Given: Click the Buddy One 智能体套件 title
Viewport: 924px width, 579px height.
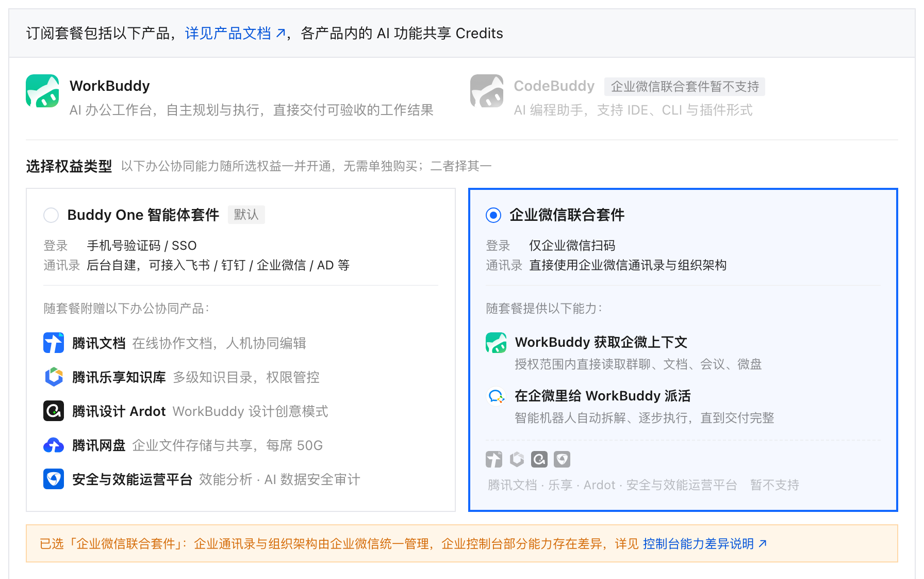Looking at the screenshot, I should [x=143, y=215].
